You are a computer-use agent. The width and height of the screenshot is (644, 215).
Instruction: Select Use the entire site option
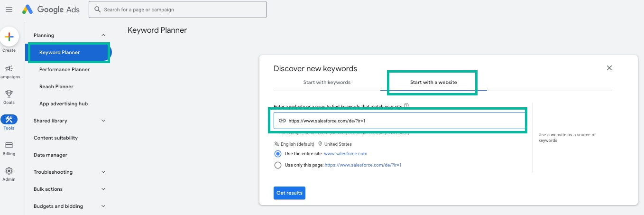[x=278, y=154]
